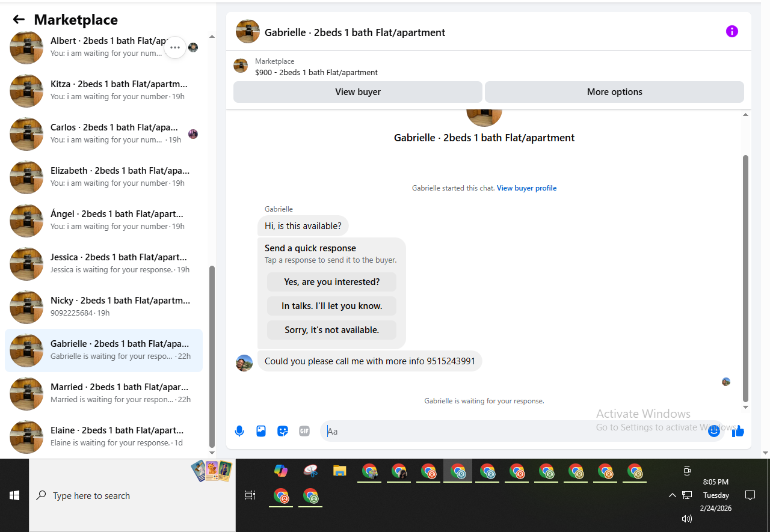Record a voice clip with the microphone icon
This screenshot has height=532, width=770.
(x=239, y=431)
